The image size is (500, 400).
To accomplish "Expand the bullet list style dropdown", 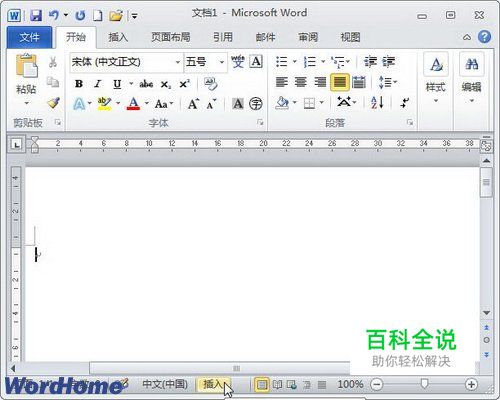I will (x=294, y=62).
